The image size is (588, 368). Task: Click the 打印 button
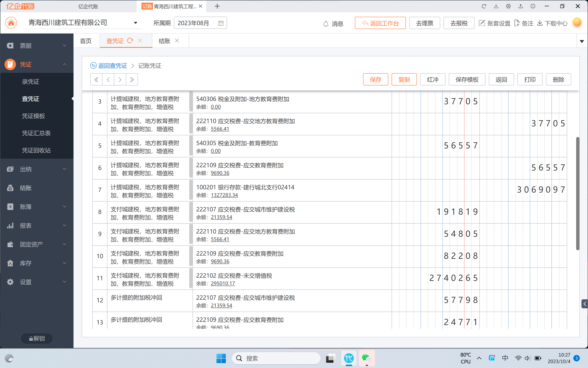[x=530, y=79]
